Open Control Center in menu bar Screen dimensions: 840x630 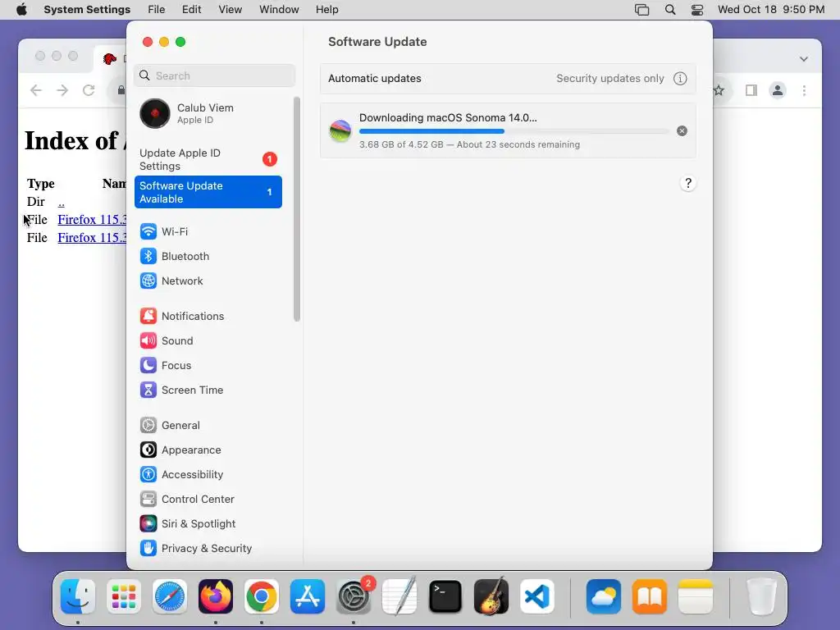coord(697,10)
